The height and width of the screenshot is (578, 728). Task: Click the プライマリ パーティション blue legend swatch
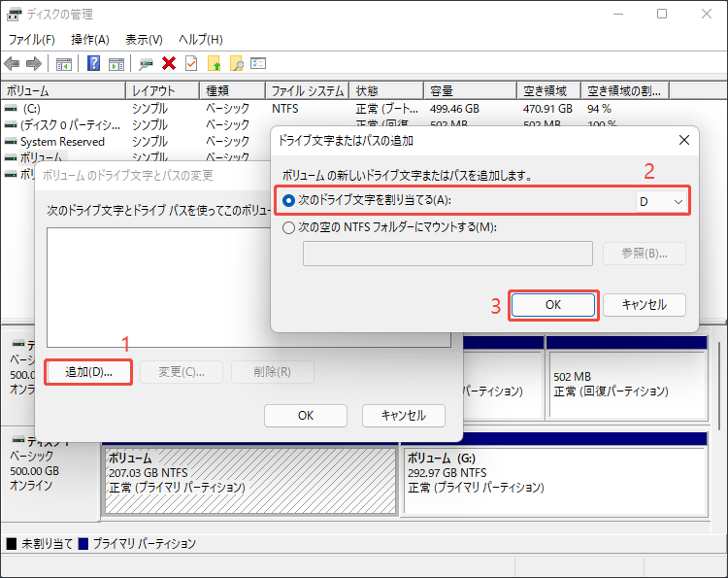(x=83, y=544)
